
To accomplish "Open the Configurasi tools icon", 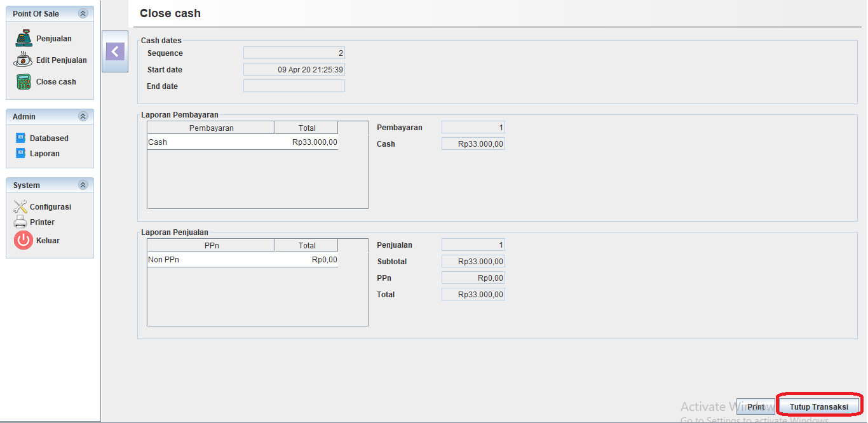I will click(20, 207).
